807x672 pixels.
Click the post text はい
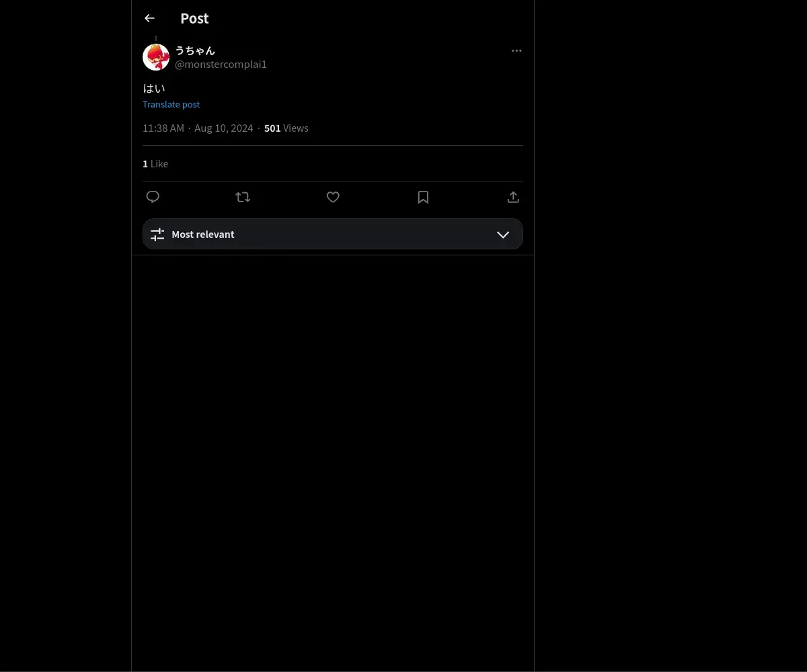pyautogui.click(x=154, y=88)
